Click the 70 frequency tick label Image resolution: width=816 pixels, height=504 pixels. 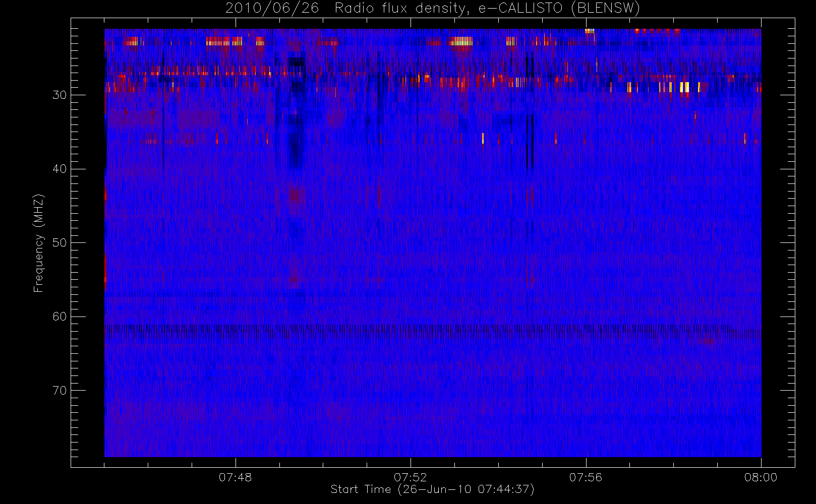60,391
